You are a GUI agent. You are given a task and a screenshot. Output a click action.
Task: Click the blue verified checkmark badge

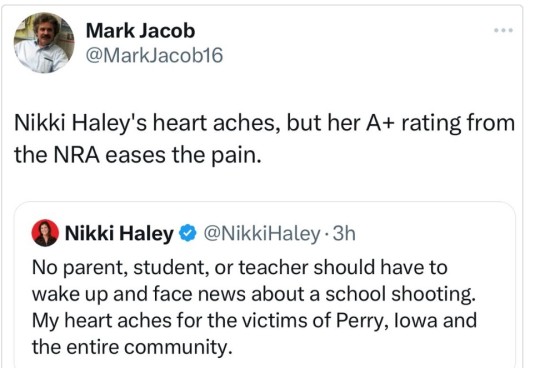pos(187,233)
